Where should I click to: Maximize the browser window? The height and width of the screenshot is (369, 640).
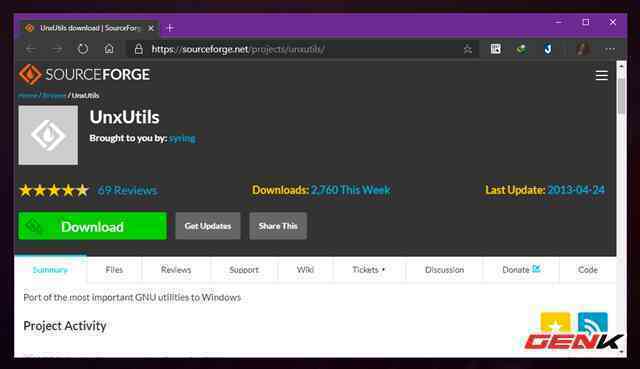586,22
